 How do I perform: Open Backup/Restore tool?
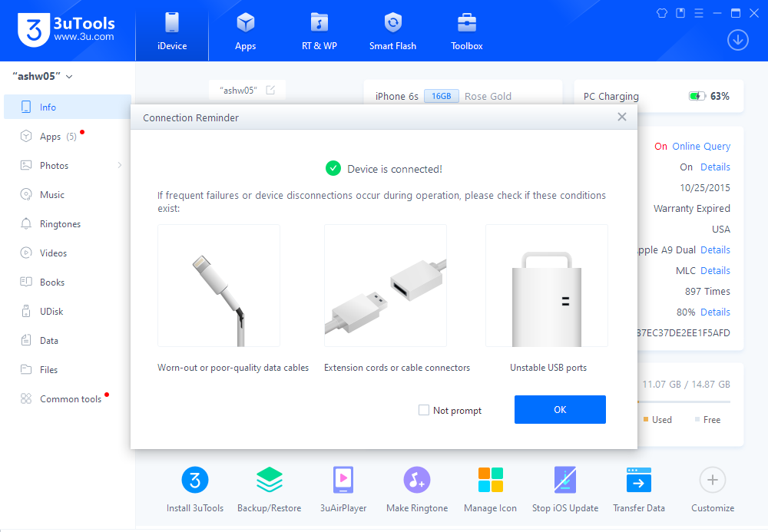pos(270,488)
